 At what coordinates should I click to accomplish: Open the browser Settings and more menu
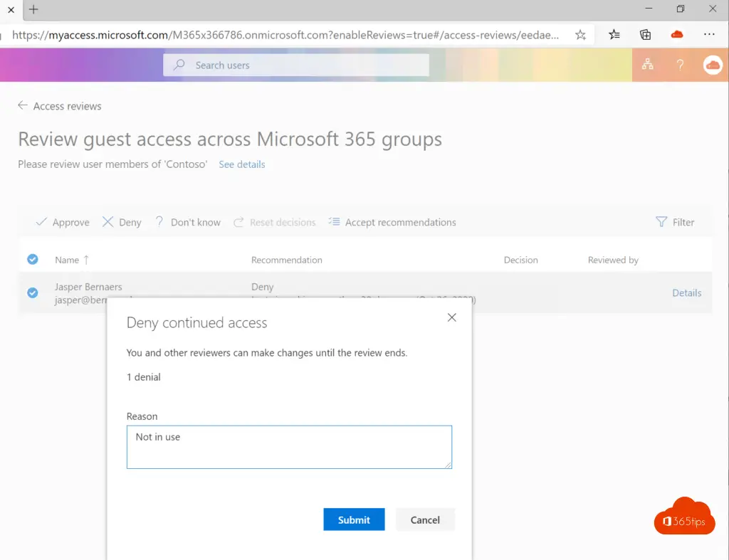coord(709,35)
